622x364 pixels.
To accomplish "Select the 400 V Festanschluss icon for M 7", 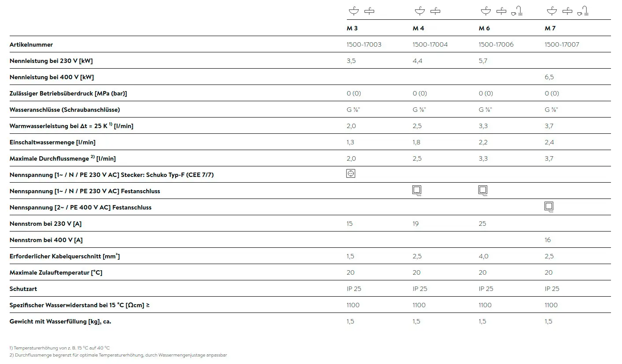I will [549, 207].
